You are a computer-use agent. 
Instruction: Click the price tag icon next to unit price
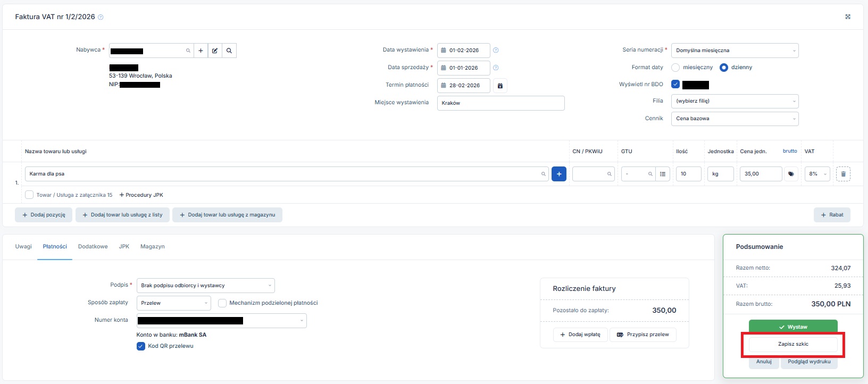[x=791, y=174]
